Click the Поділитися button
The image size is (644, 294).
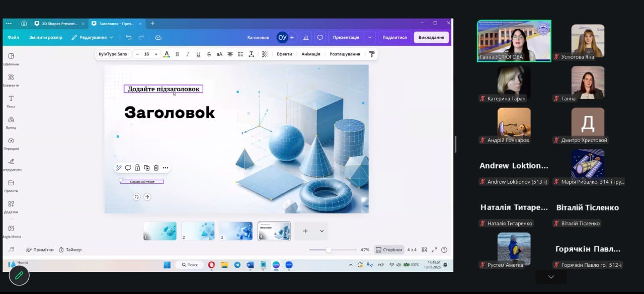pyautogui.click(x=394, y=37)
